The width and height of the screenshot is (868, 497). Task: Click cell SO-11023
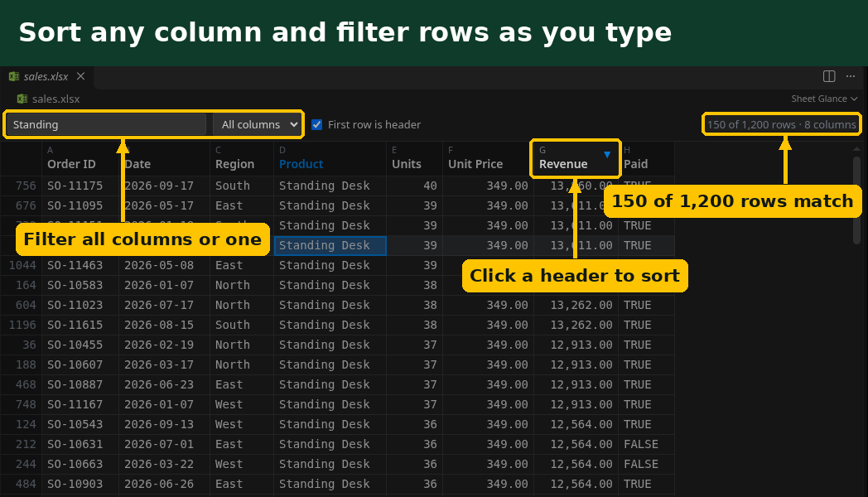tap(80, 306)
